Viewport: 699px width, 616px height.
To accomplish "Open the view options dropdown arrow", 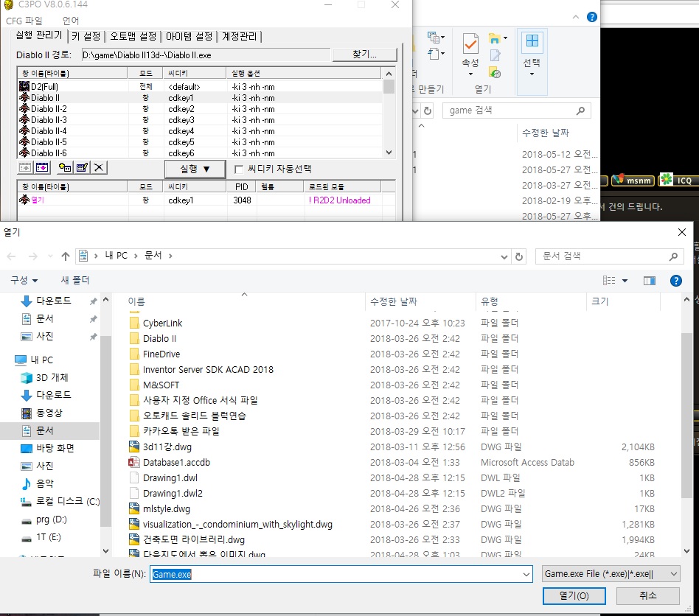I will pos(625,281).
